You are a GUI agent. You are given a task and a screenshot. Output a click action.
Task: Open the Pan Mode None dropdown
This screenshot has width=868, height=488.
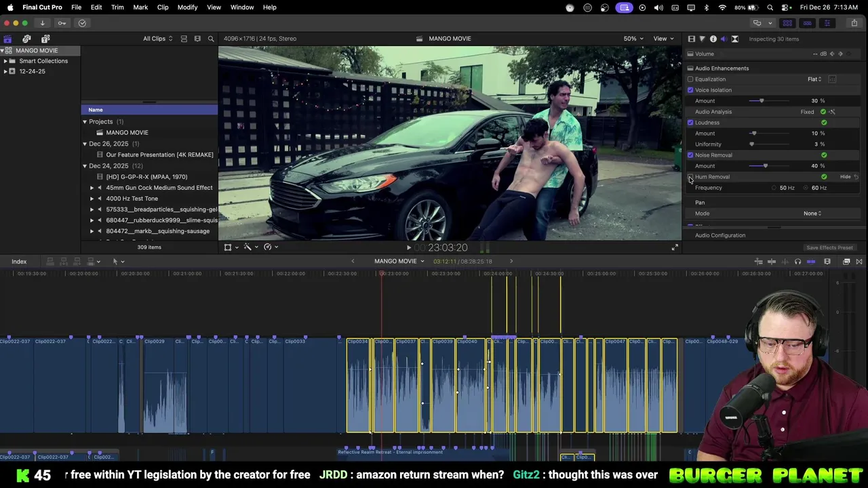[x=812, y=213]
